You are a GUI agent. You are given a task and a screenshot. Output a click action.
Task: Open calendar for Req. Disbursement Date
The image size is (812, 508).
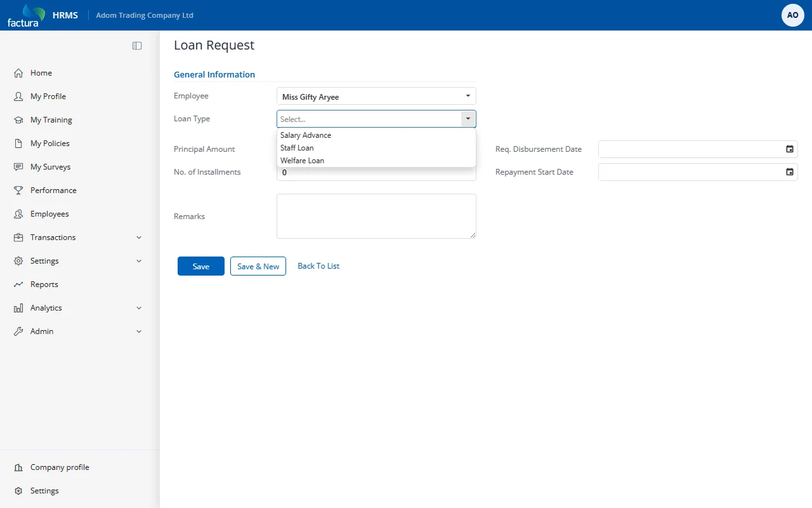coord(790,149)
